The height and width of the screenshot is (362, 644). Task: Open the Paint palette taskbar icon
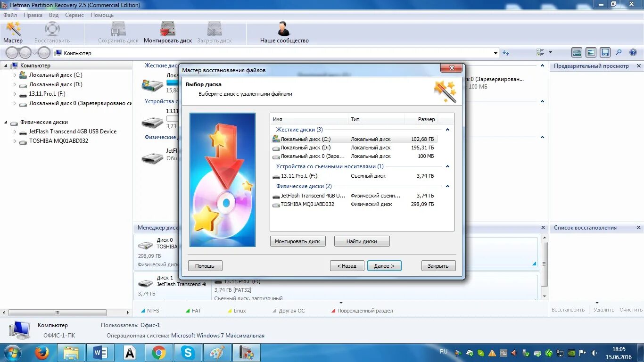(x=217, y=353)
